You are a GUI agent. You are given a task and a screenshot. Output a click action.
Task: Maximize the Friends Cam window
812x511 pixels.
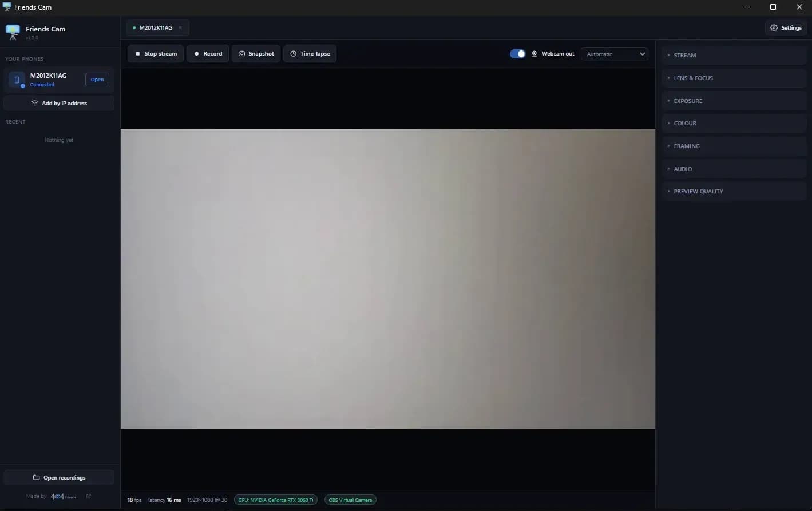(773, 7)
